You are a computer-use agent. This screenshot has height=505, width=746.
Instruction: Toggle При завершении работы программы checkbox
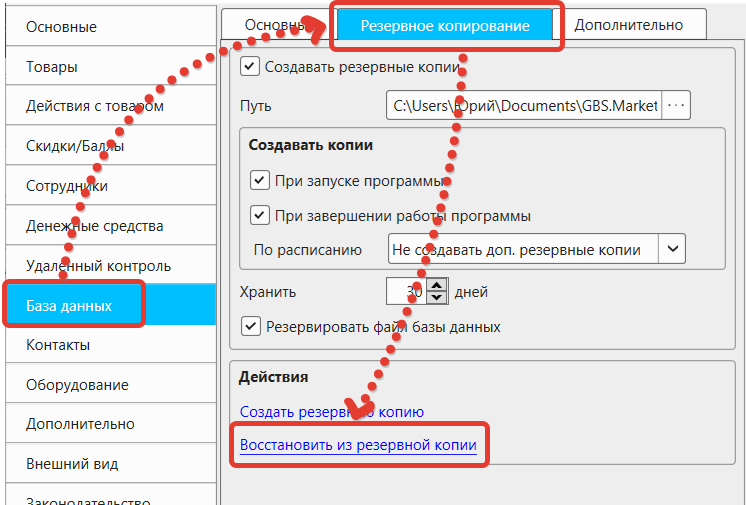[259, 215]
